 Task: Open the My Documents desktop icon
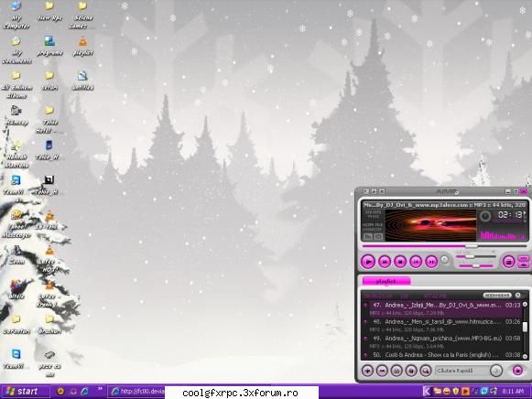pyautogui.click(x=16, y=49)
